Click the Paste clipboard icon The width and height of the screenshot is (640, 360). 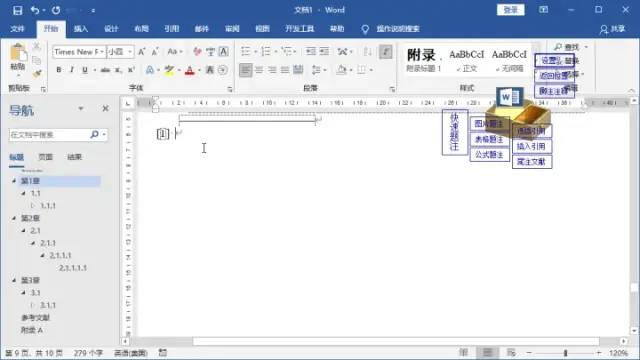click(x=18, y=54)
